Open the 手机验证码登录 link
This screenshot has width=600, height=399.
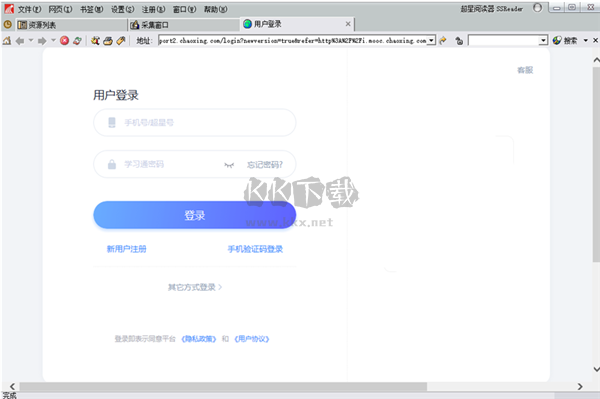tap(255, 249)
